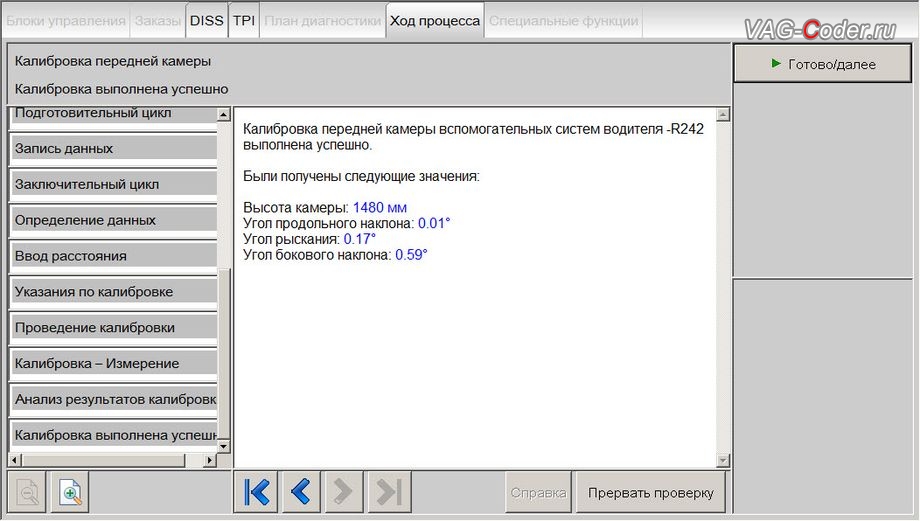
Task: Click green play arrow Готово/далее
Action: (x=822, y=64)
